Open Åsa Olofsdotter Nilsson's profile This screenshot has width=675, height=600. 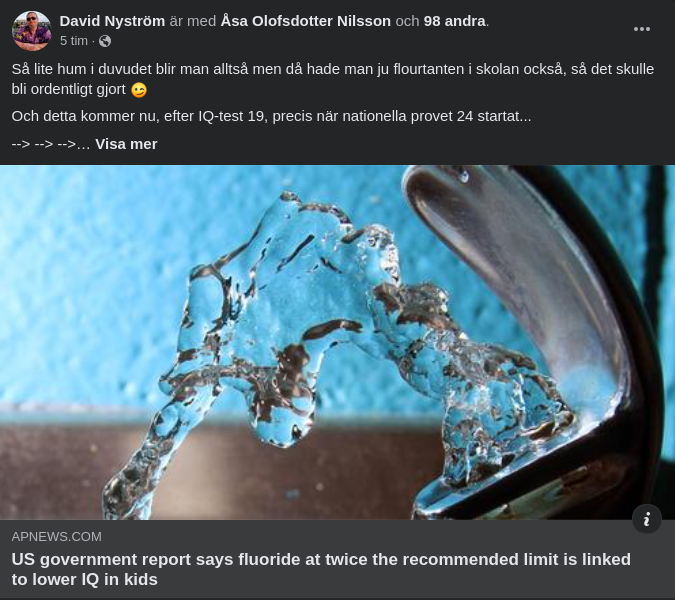pyautogui.click(x=306, y=21)
